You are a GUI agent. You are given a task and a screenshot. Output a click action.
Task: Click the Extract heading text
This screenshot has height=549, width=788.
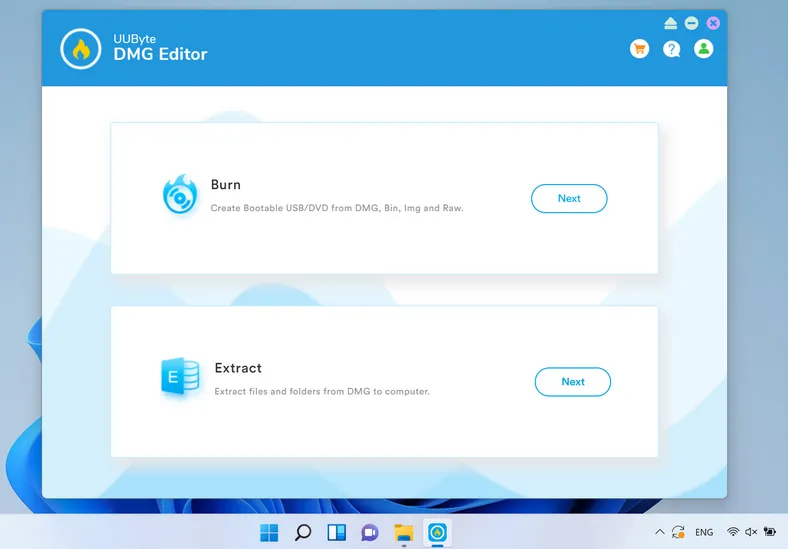238,368
